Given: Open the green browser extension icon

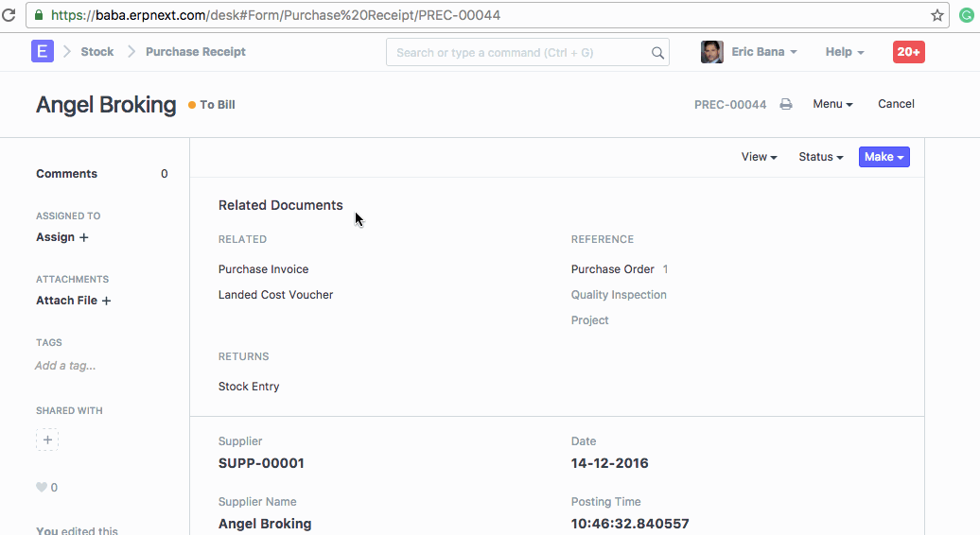Looking at the screenshot, I should pos(966,16).
